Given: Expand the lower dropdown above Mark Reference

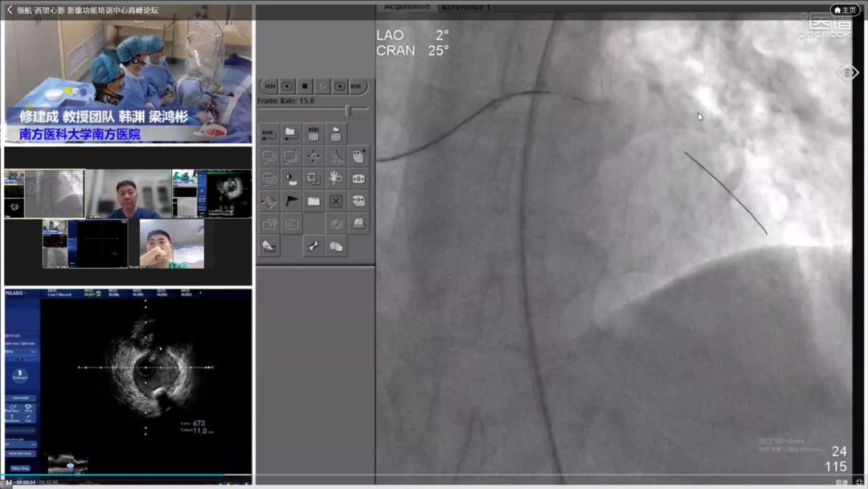Looking at the screenshot, I should tap(22, 444).
